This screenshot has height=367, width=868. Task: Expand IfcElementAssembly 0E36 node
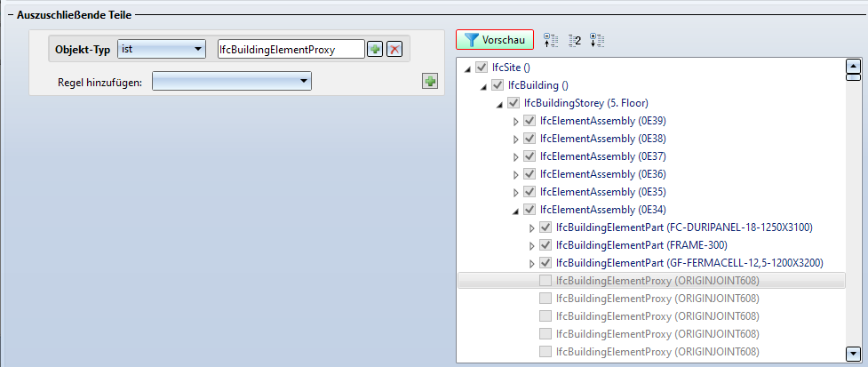click(x=516, y=174)
